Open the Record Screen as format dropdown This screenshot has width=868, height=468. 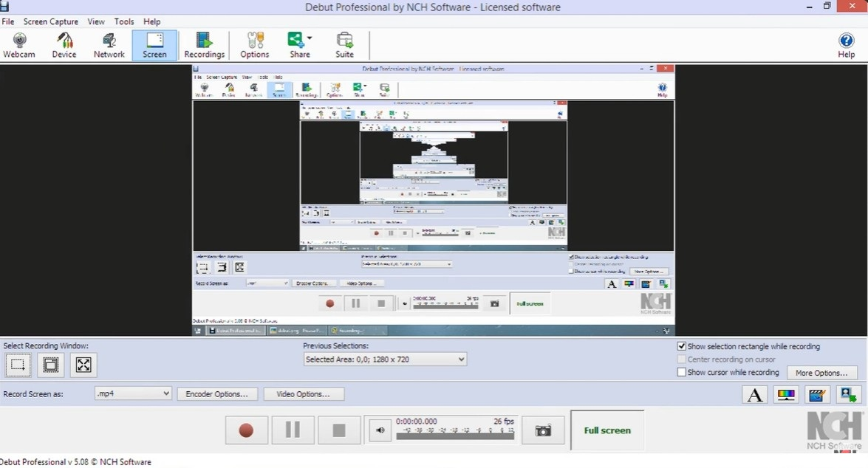[x=133, y=394]
